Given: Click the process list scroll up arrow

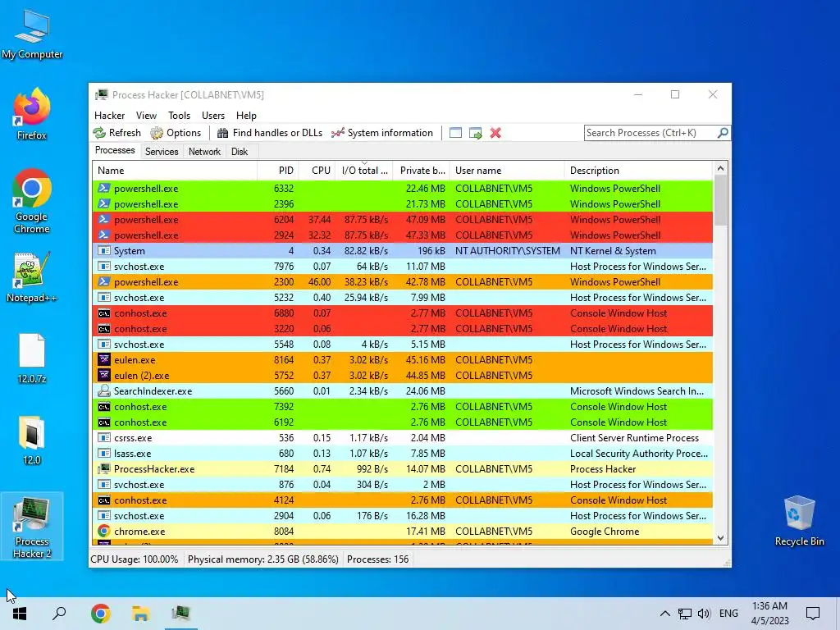Looking at the screenshot, I should pos(720,168).
